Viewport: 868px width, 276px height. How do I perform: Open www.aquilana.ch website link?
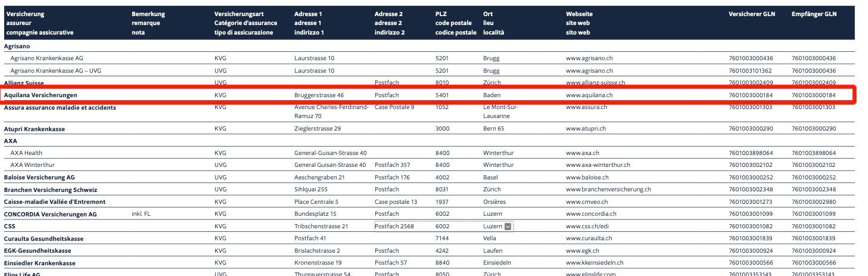pyautogui.click(x=589, y=95)
